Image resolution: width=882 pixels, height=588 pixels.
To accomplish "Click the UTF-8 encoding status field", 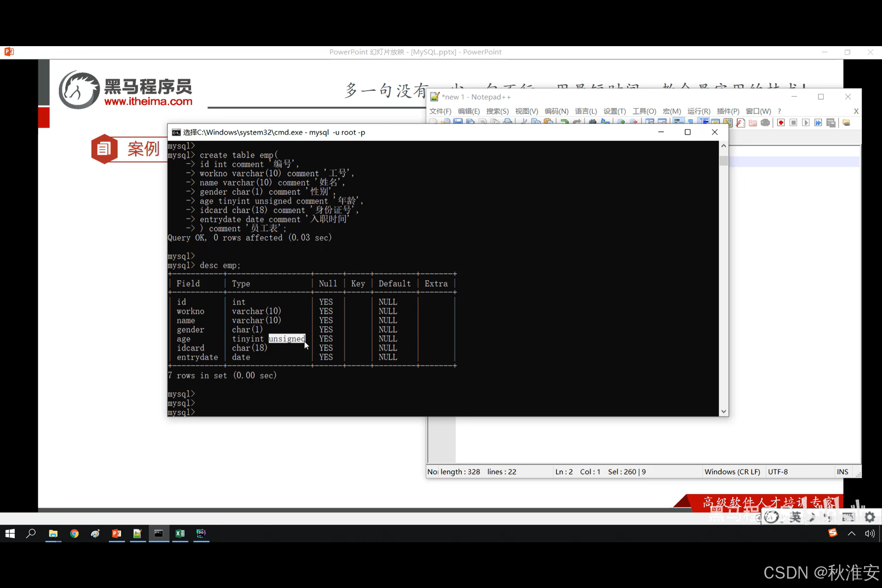I will click(x=778, y=472).
